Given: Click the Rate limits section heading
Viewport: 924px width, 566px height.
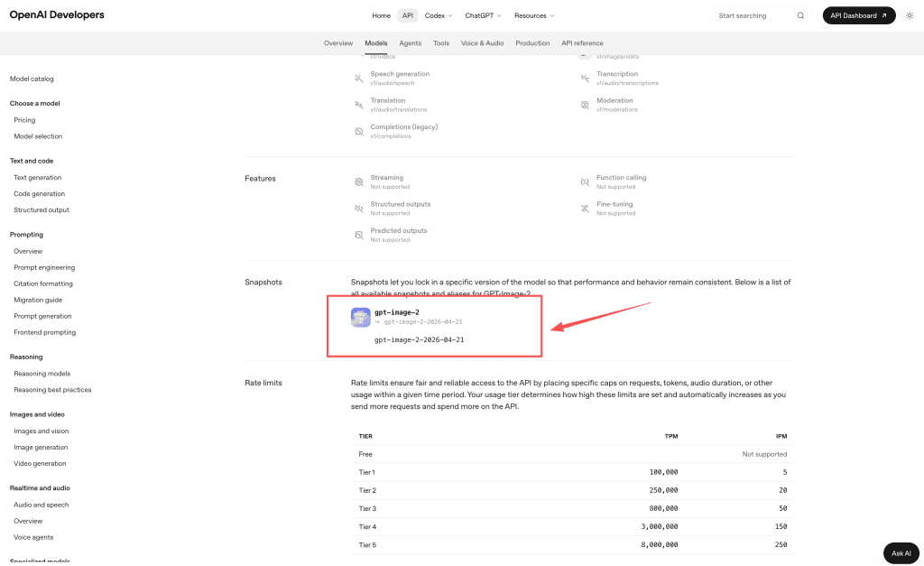Looking at the screenshot, I should tap(263, 384).
